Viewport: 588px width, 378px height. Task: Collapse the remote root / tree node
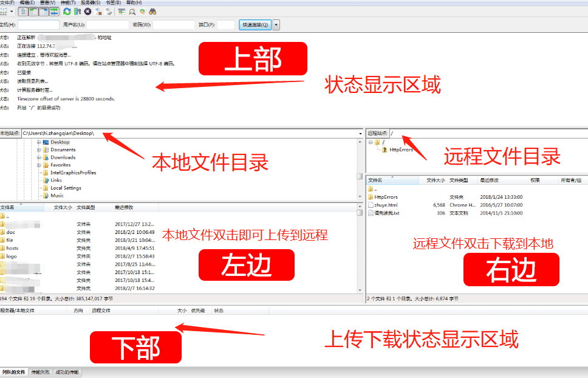pos(371,142)
